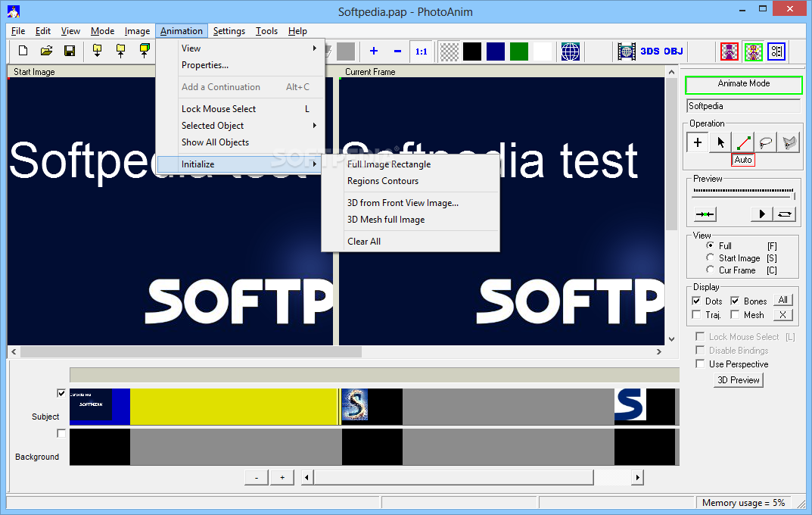Open the File menu
The image size is (812, 515).
pos(18,31)
